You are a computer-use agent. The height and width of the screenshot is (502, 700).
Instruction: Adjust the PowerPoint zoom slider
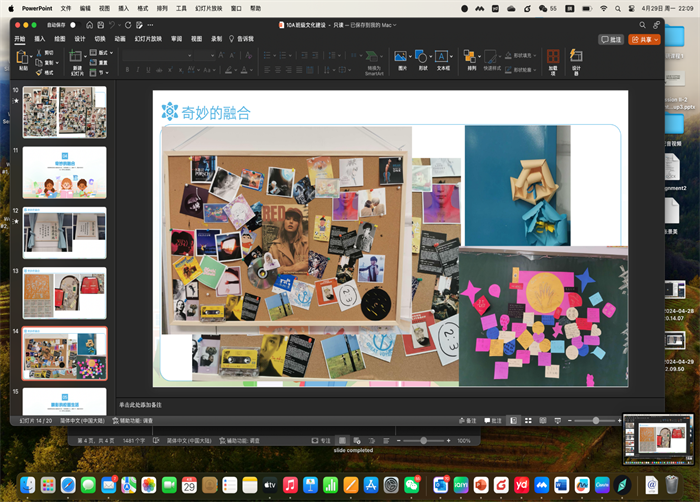point(596,421)
